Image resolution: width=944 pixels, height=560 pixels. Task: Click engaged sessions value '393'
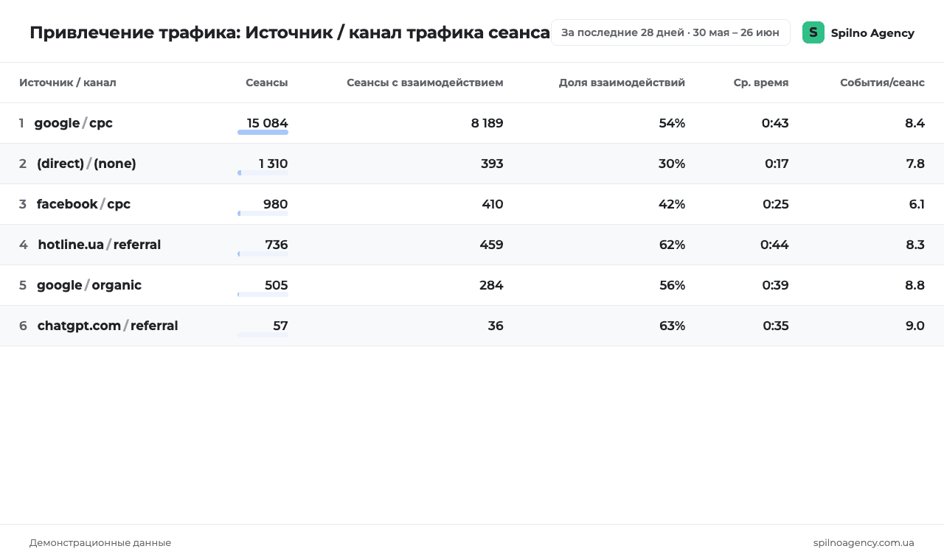(x=492, y=164)
